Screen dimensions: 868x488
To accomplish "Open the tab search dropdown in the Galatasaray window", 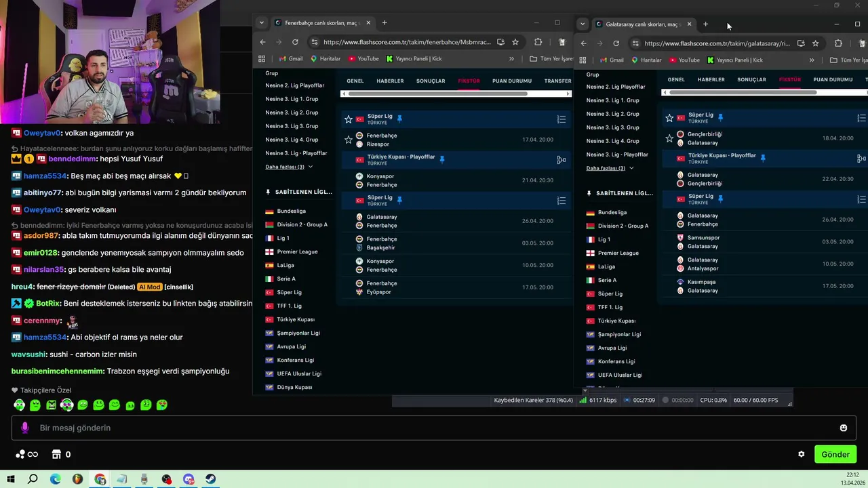I will click(583, 24).
